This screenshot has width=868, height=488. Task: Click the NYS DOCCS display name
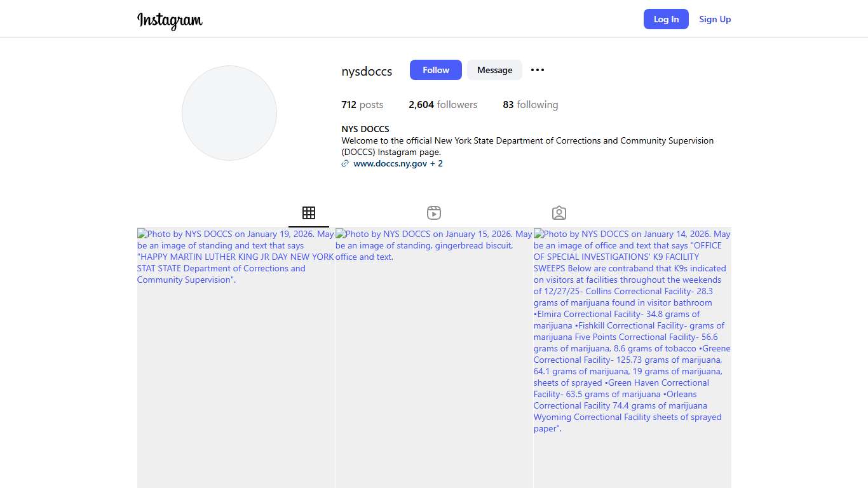[x=365, y=129]
